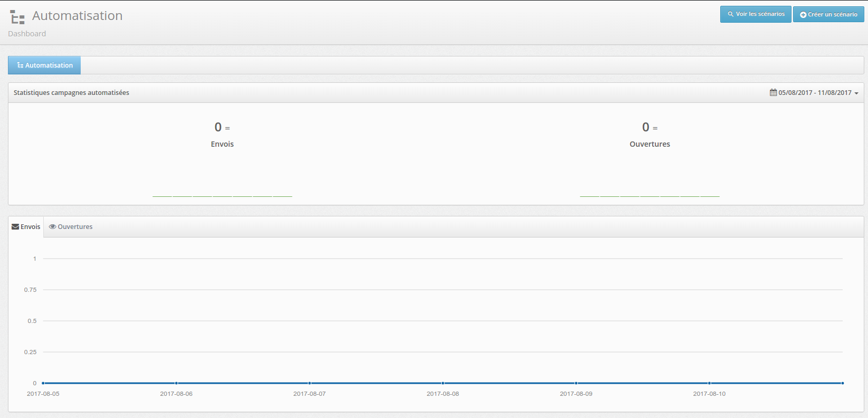The width and height of the screenshot is (868, 418).
Task: Click the green sparkline under Envois
Action: point(222,196)
